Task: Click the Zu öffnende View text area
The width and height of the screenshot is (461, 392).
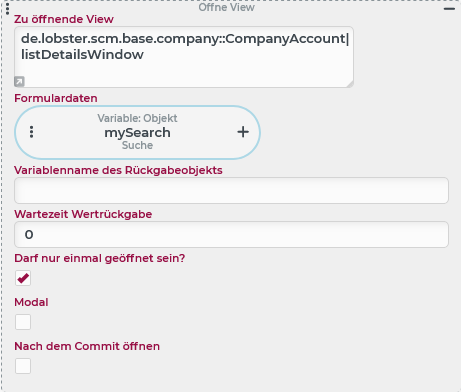Action: [x=184, y=57]
